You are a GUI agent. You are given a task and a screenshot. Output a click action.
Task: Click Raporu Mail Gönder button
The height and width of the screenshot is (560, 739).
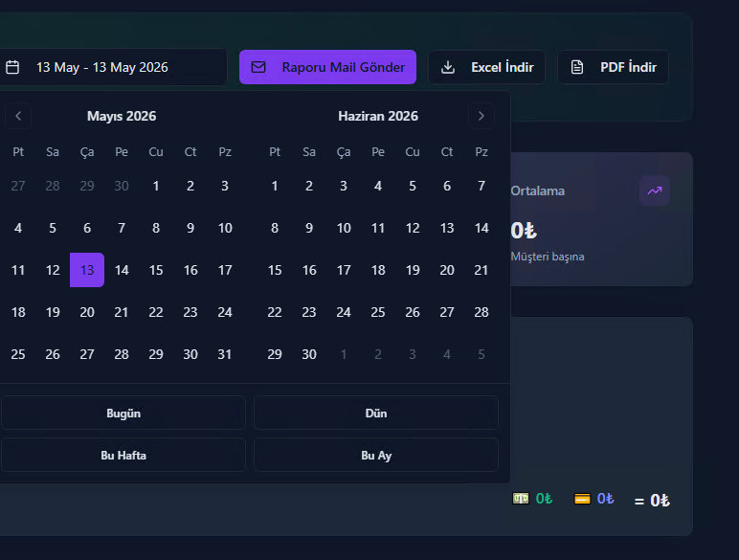coord(327,67)
